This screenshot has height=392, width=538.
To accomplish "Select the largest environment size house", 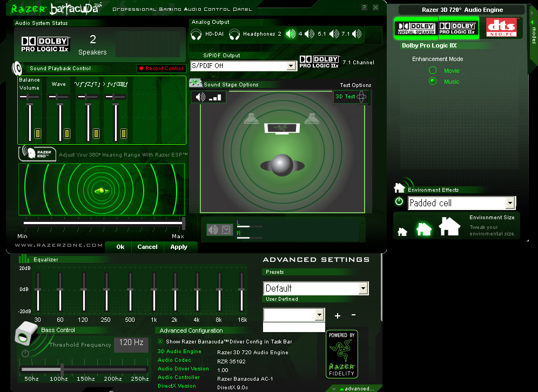I will pyautogui.click(x=449, y=226).
